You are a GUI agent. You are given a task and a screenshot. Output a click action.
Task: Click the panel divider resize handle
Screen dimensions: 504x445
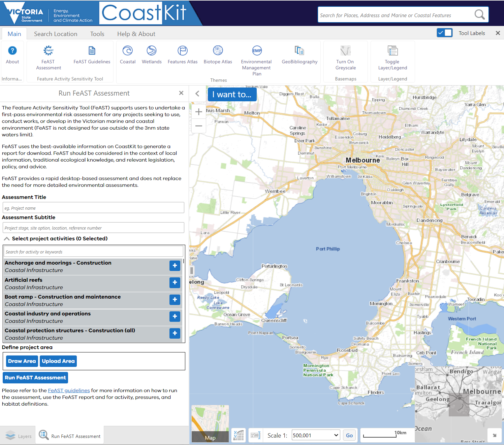192,271
